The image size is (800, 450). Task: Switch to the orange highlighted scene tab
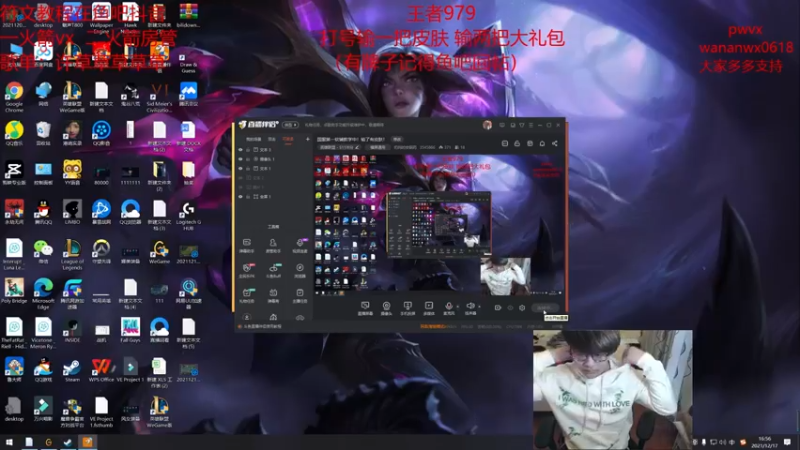[288, 139]
